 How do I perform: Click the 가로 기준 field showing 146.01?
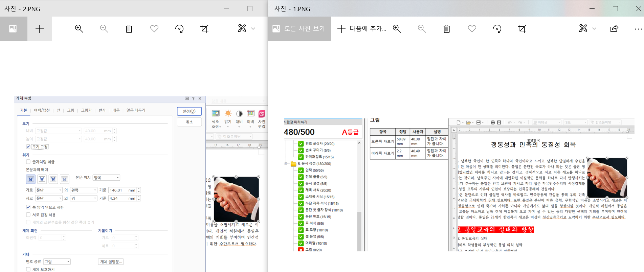point(122,190)
